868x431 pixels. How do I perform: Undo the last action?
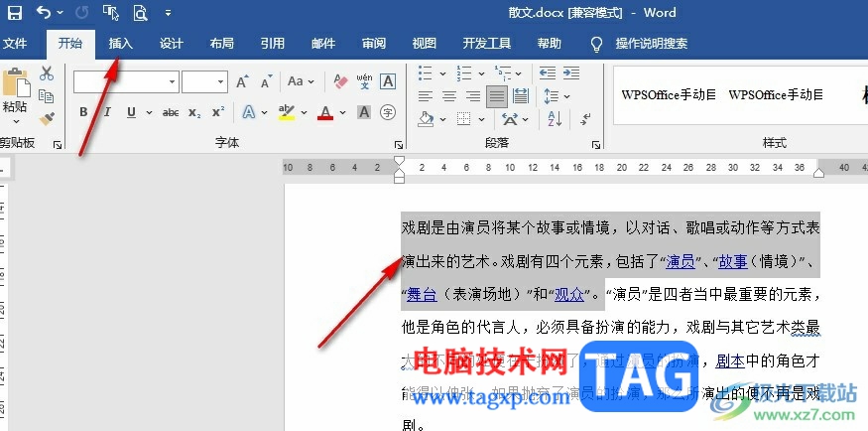(x=44, y=12)
